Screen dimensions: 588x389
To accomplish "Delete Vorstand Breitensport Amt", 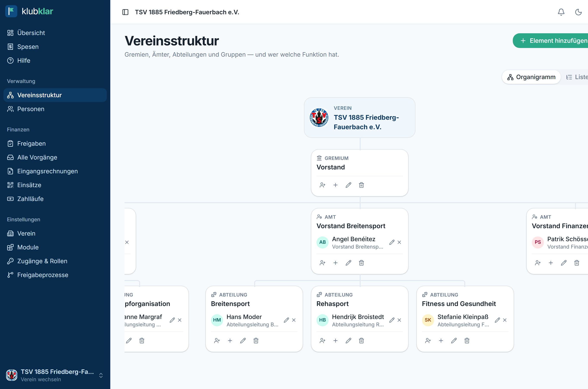I will point(361,263).
